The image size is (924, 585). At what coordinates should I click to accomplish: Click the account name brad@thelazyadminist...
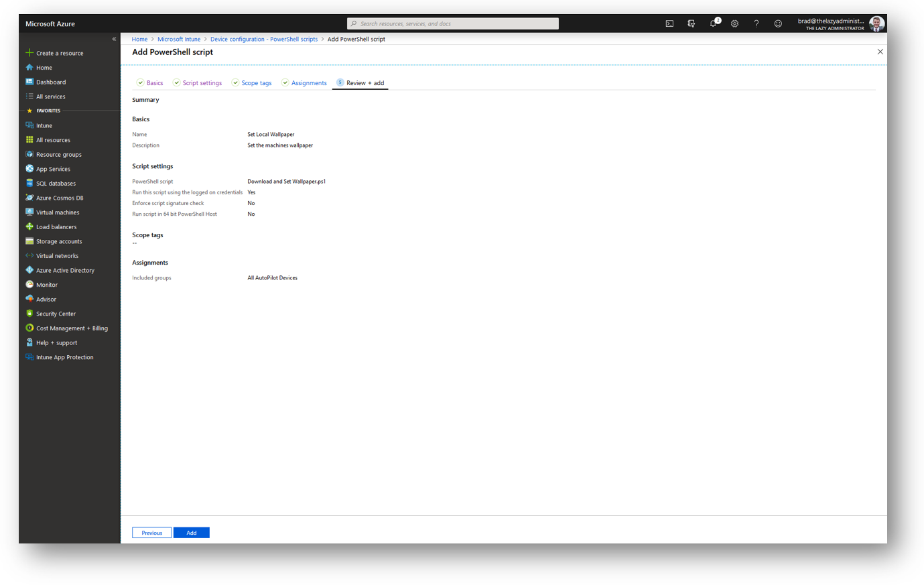coord(831,21)
